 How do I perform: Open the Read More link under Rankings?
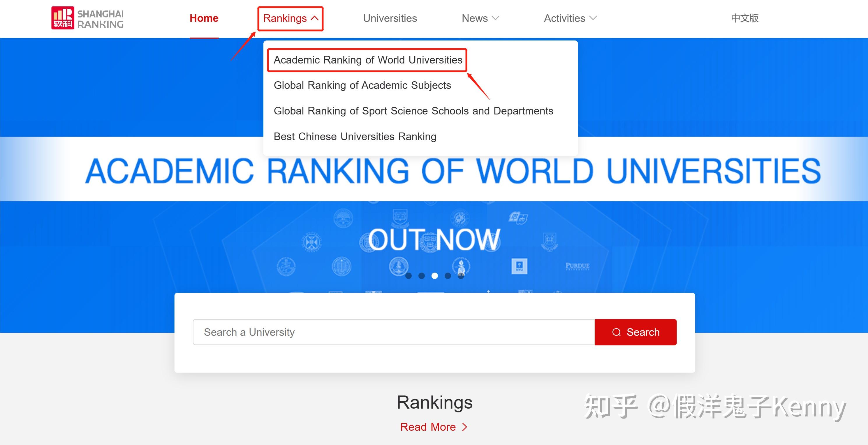pyautogui.click(x=429, y=427)
